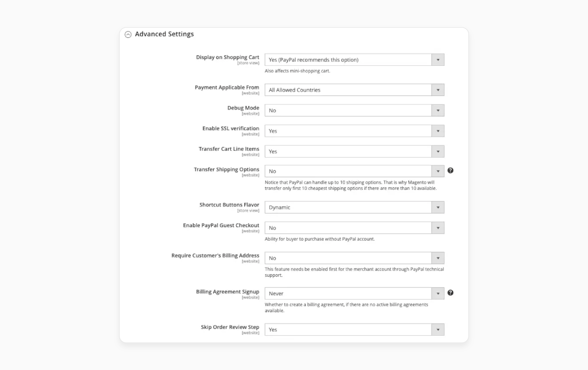Image resolution: width=588 pixels, height=370 pixels.
Task: Expand the Enable PayPal Guest Checkout dropdown
Action: 438,228
